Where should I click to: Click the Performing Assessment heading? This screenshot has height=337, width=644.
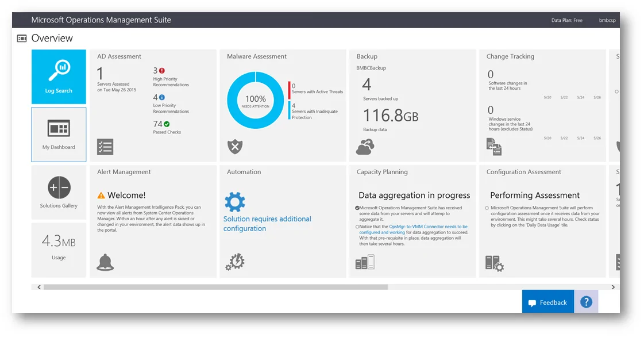535,195
